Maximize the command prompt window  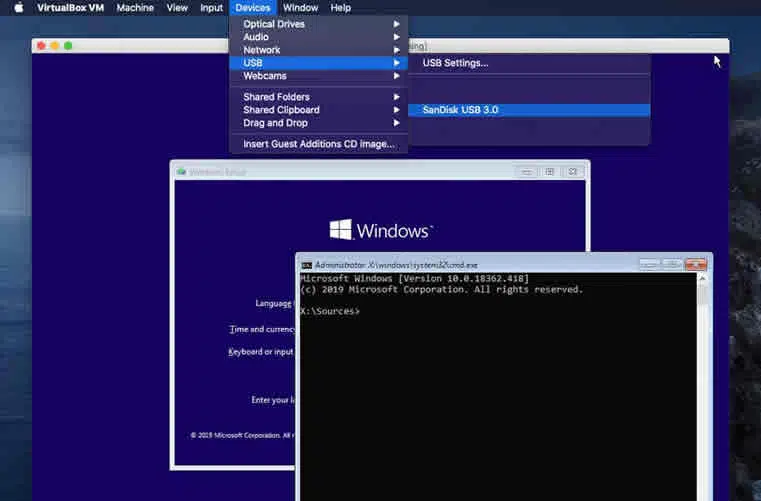(x=673, y=264)
